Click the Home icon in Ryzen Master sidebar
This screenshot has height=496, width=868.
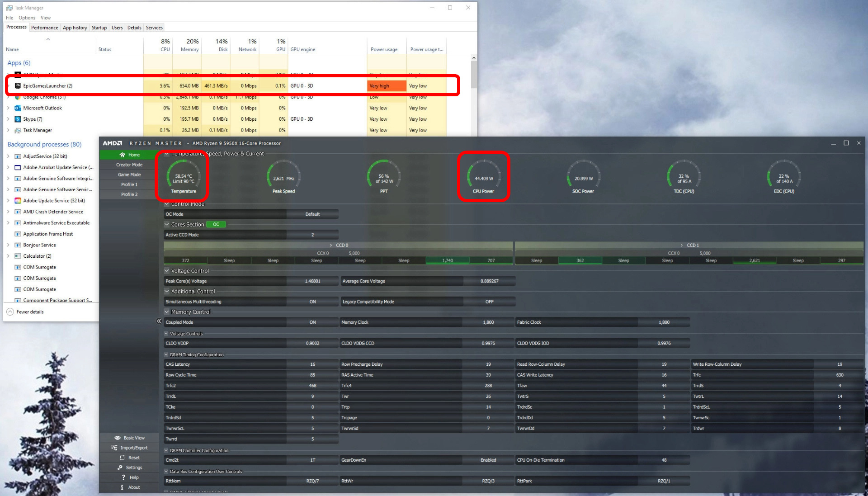point(122,155)
